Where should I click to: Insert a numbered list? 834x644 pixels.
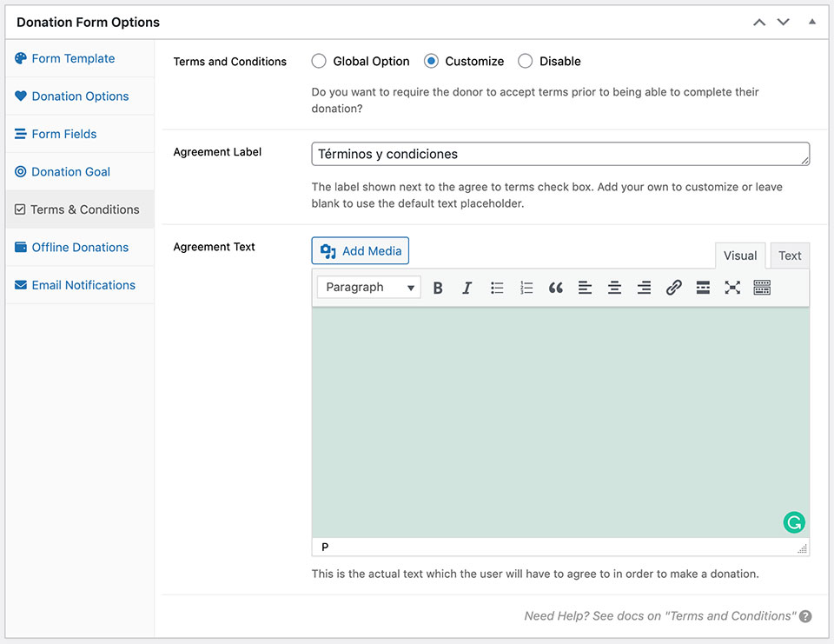pyautogui.click(x=526, y=288)
